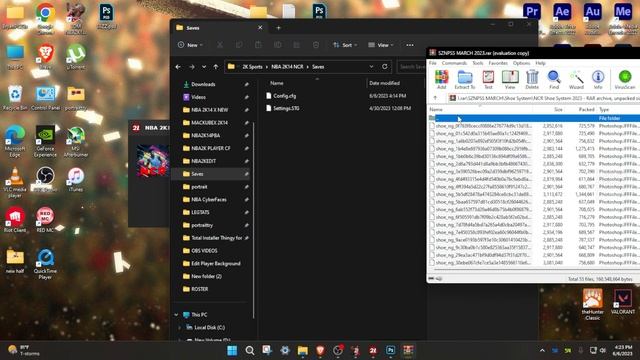The image size is (640, 360).
Task: Click the Up arrow in File Explorer
Action: (216, 67)
